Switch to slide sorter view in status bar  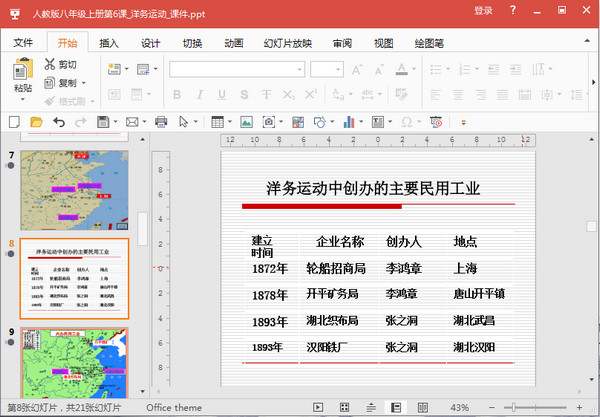[x=345, y=408]
